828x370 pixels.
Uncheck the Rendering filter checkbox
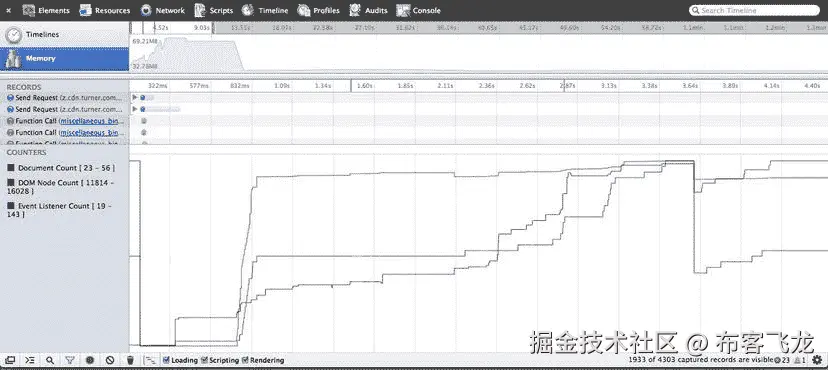[245, 360]
